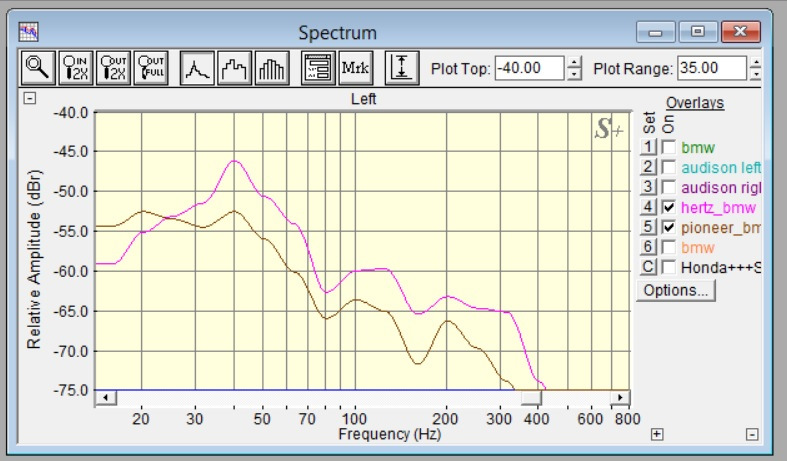Screen dimensions: 787x461
Task: Click the Spectrum window title icon
Action: tap(28, 32)
